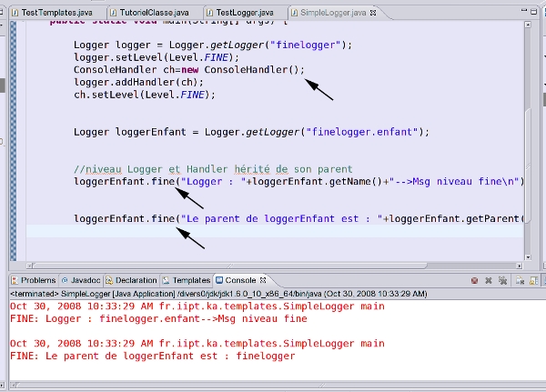
Task: Place cursor on the ConsoleHandler declaration line
Action: [x=189, y=69]
